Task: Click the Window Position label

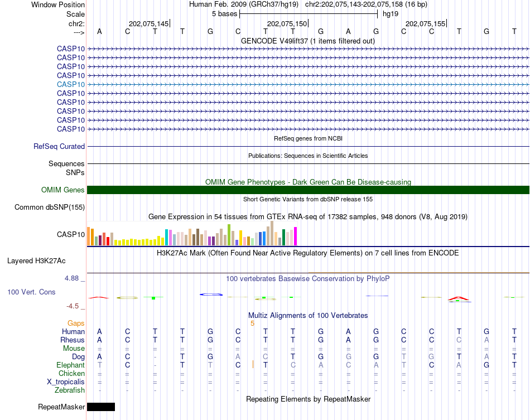Action: pyautogui.click(x=58, y=4)
